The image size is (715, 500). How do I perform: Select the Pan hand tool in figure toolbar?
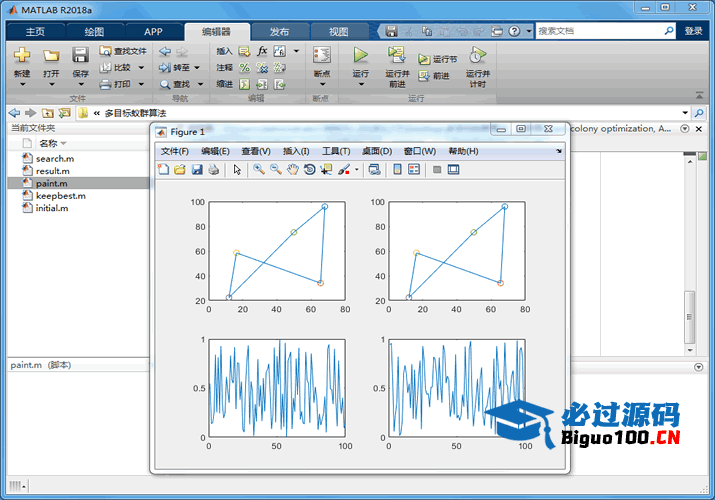pos(293,170)
